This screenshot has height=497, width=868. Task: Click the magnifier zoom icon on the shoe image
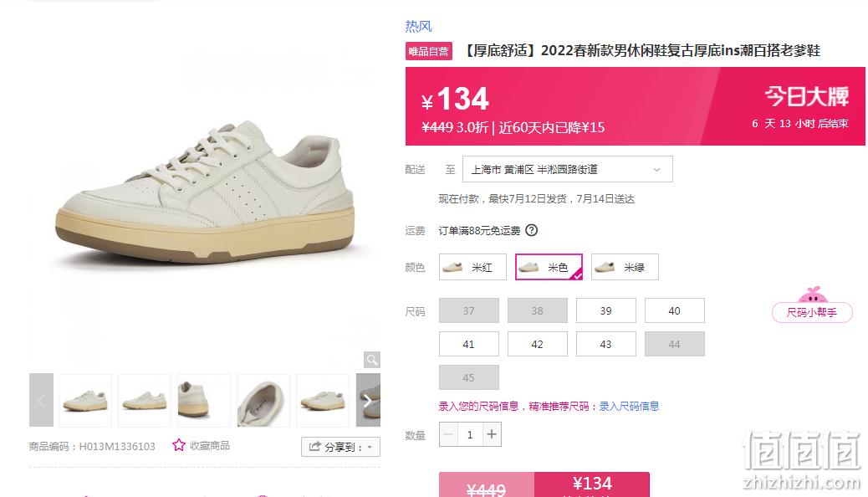point(372,360)
